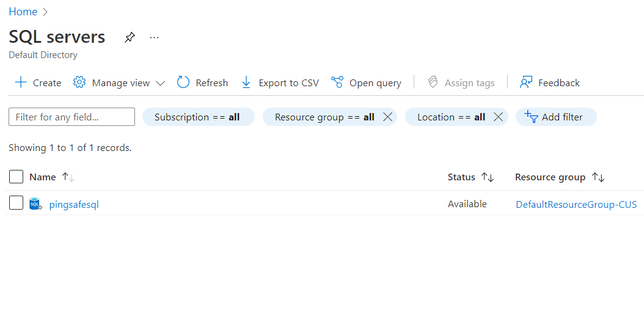This screenshot has width=644, height=327.
Task: Sort the list by Name column
Action: coord(43,177)
